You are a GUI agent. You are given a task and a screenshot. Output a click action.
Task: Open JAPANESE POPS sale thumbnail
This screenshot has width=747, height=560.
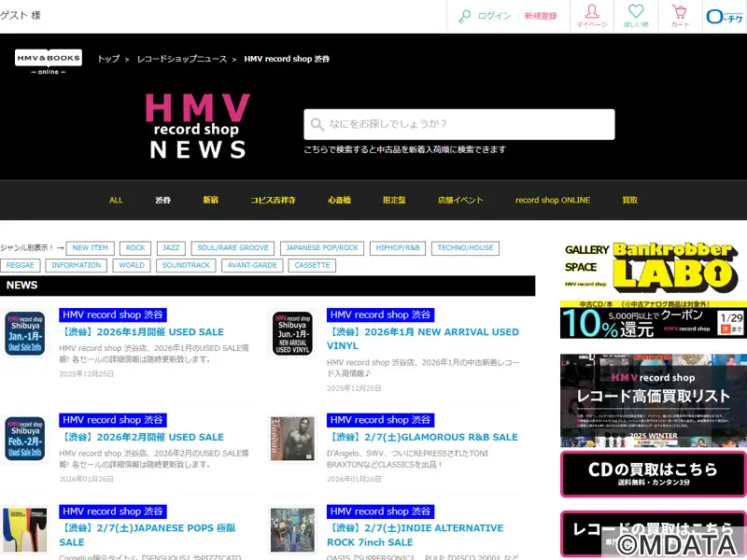coord(25,530)
